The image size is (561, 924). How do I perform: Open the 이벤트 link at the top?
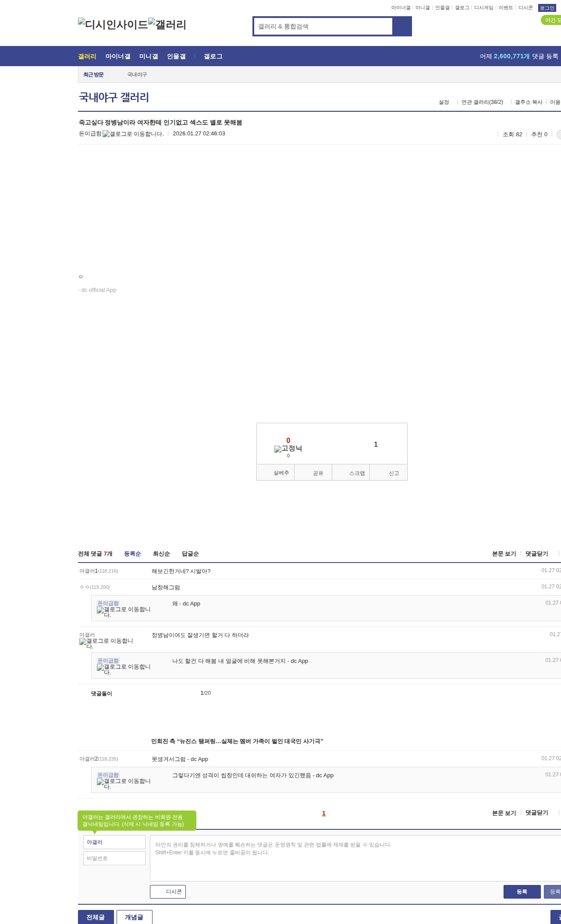point(506,7)
